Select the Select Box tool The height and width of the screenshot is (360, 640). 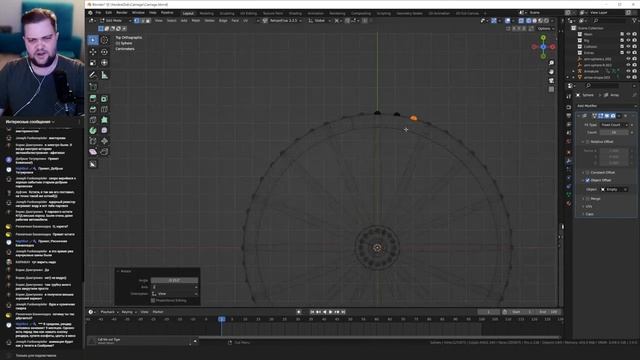click(x=93, y=40)
